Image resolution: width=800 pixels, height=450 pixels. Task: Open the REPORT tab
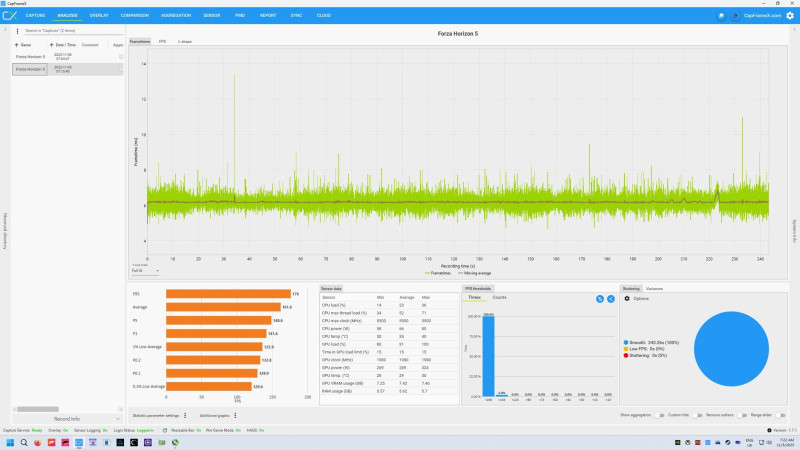[x=268, y=15]
